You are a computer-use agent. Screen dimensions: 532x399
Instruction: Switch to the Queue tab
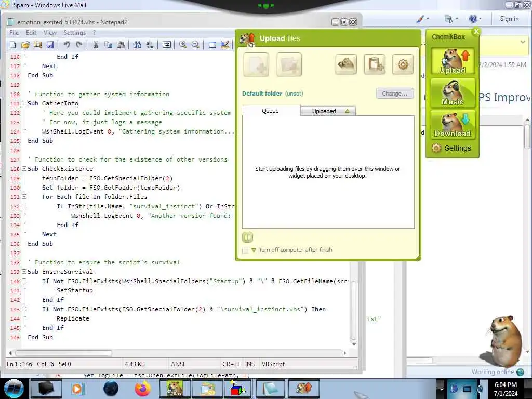tap(270, 111)
